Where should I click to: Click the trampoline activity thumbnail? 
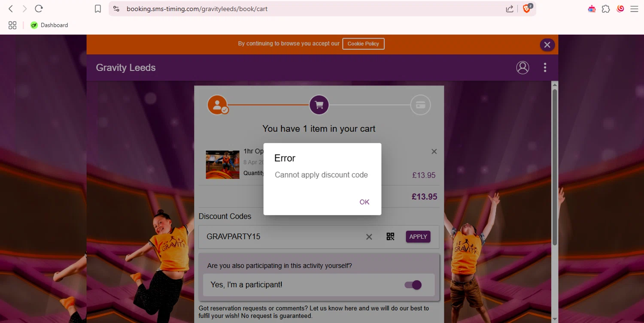tap(222, 164)
